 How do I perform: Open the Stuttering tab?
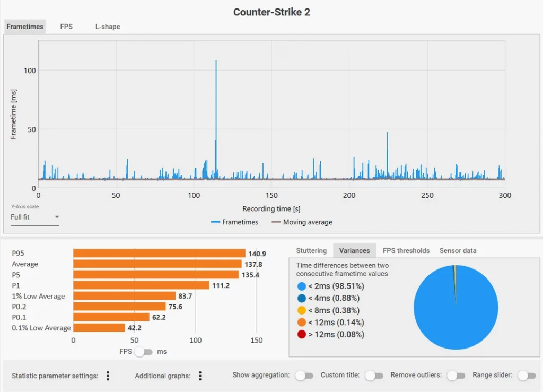[x=311, y=251]
